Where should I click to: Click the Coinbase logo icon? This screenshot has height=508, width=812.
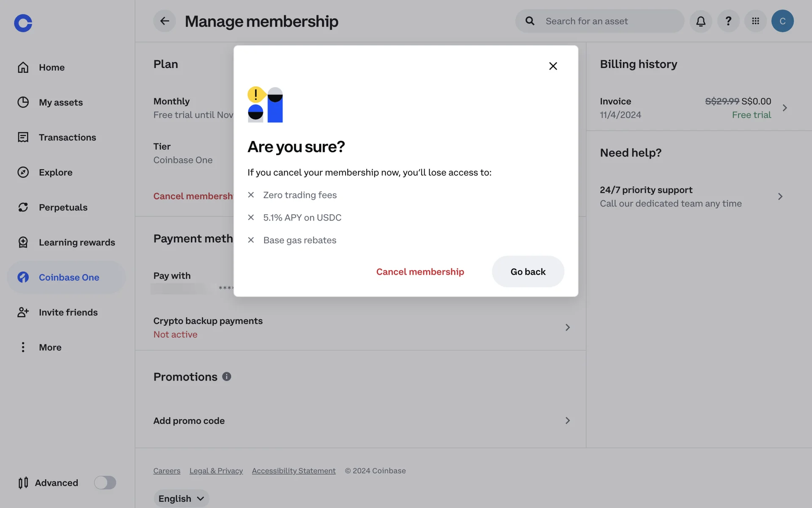tap(23, 23)
